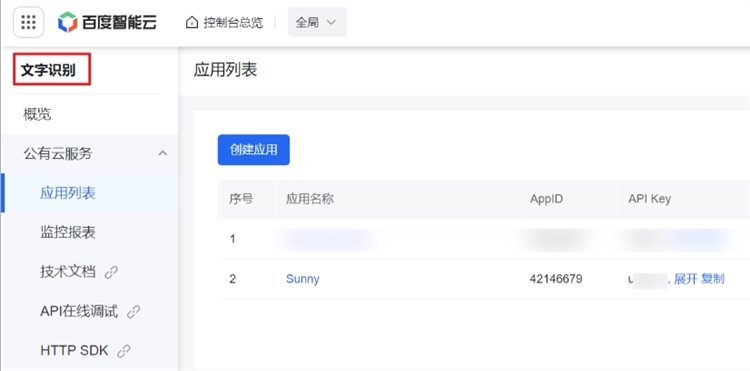The height and width of the screenshot is (371, 750).
Task: Click the row number 2 cell
Action: (x=232, y=279)
